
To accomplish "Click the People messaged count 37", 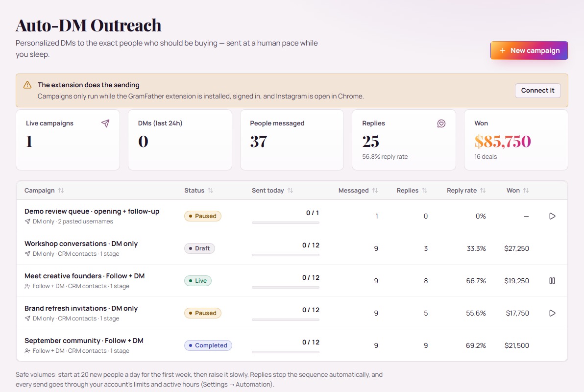I will 259,142.
